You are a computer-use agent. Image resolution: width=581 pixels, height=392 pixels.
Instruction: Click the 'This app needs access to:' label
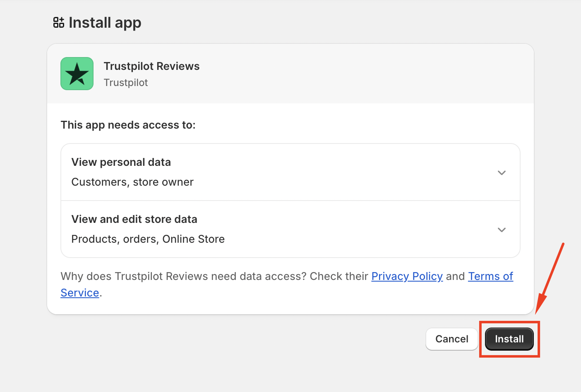click(x=128, y=125)
